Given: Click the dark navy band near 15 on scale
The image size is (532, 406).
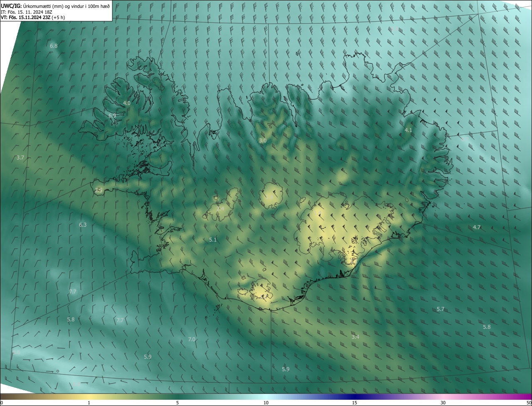Looking at the screenshot, I should (x=355, y=397).
